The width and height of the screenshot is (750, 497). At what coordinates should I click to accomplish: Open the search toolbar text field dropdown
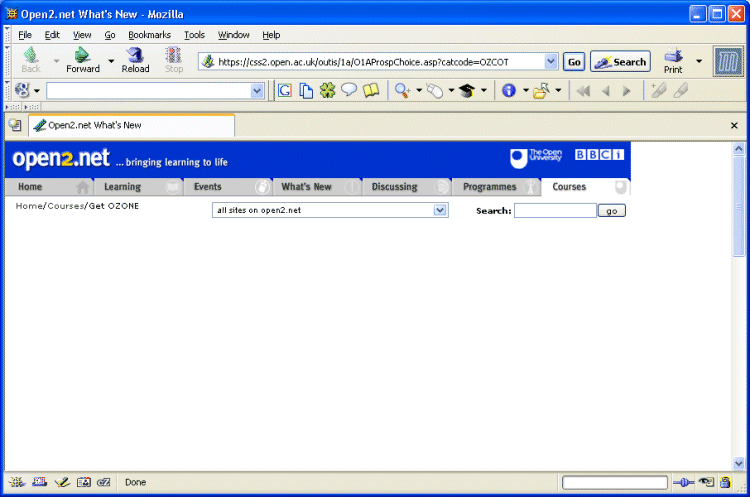click(x=257, y=91)
